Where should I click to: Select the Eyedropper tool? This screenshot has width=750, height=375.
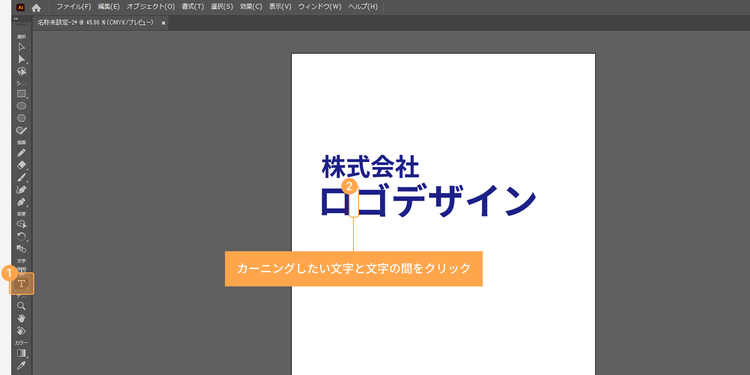tap(21, 366)
